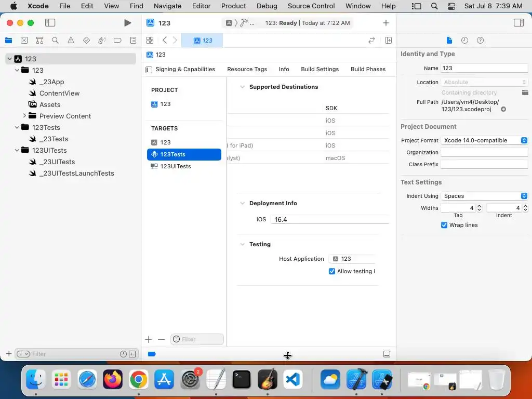
Task: Open ContentView file
Action: tap(59, 93)
